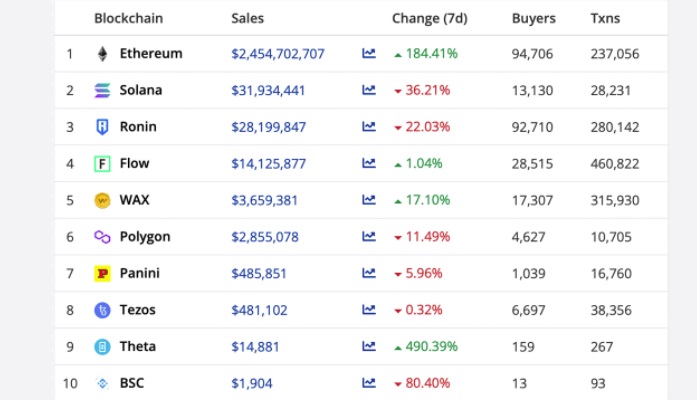697x400 pixels.
Task: Open the sales chart icon for Ronin
Action: pos(369,127)
